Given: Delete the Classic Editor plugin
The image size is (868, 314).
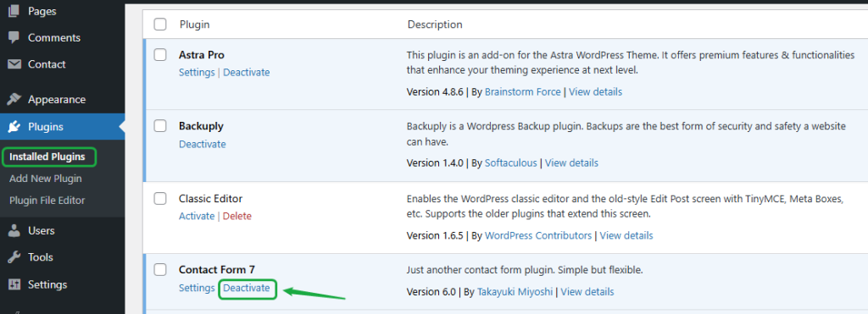Looking at the screenshot, I should (x=237, y=216).
